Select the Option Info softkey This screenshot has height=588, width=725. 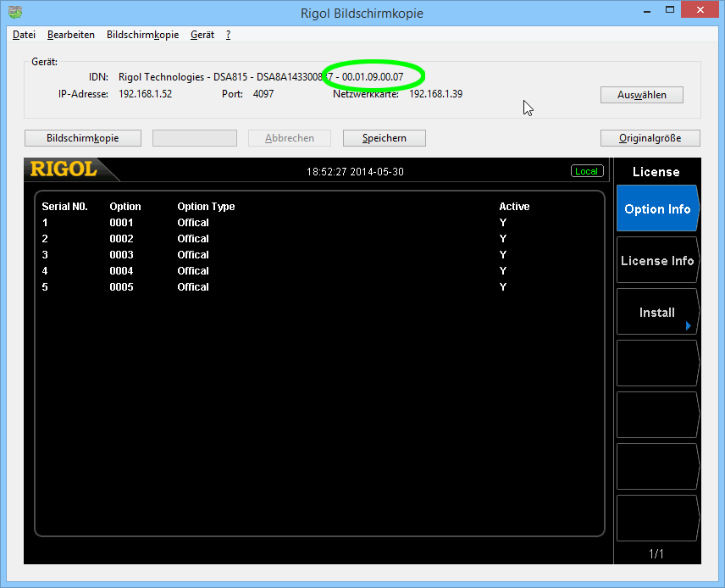click(x=657, y=208)
